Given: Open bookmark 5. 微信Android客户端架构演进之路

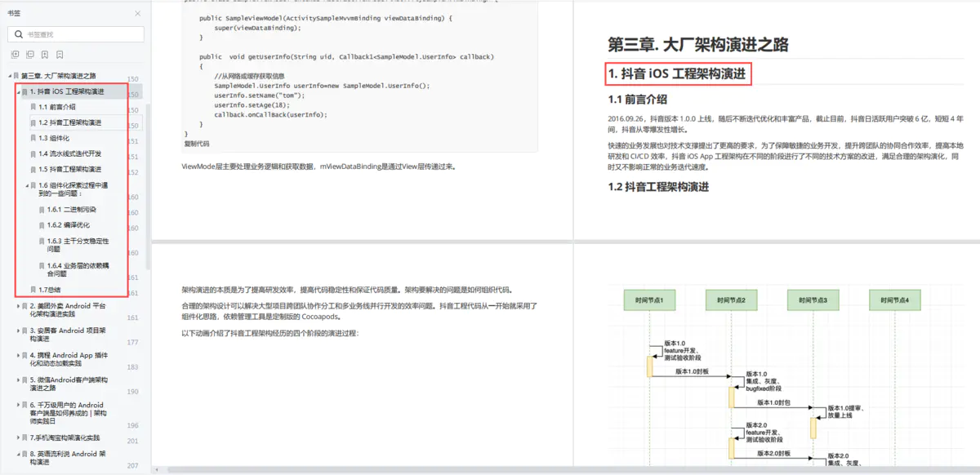Looking at the screenshot, I should click(x=69, y=384).
